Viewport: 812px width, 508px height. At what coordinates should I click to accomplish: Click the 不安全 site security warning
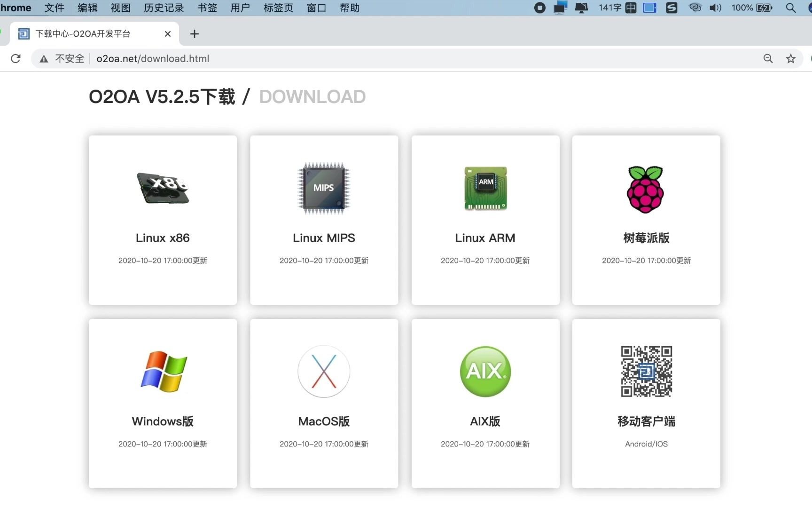coord(62,58)
